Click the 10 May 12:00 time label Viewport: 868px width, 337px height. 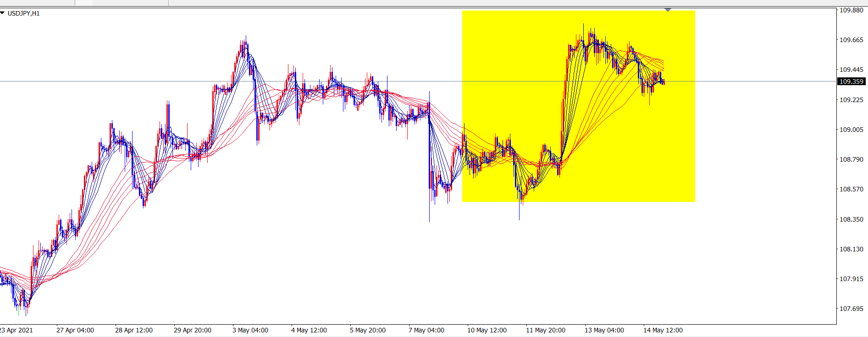click(487, 330)
